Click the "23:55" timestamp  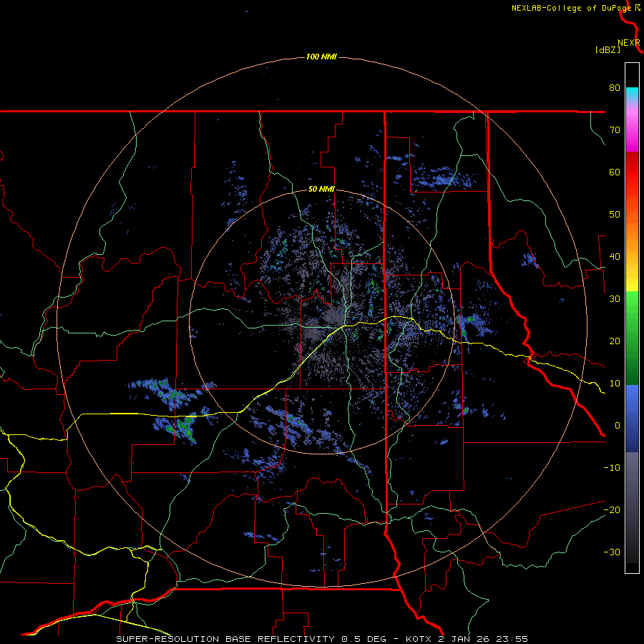coord(513,639)
